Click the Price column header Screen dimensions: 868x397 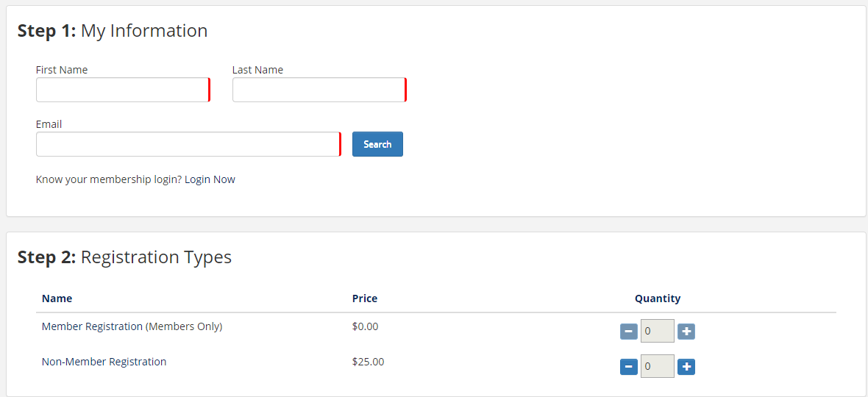click(x=365, y=298)
